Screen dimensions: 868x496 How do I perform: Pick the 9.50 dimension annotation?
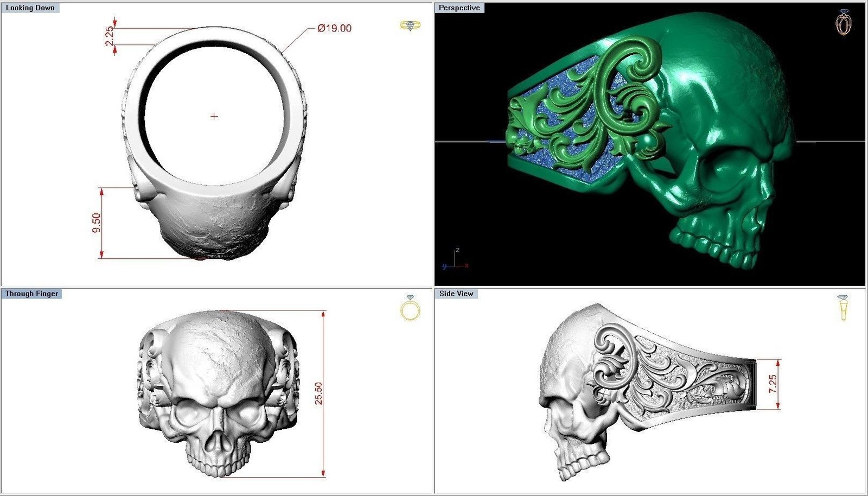tap(97, 222)
